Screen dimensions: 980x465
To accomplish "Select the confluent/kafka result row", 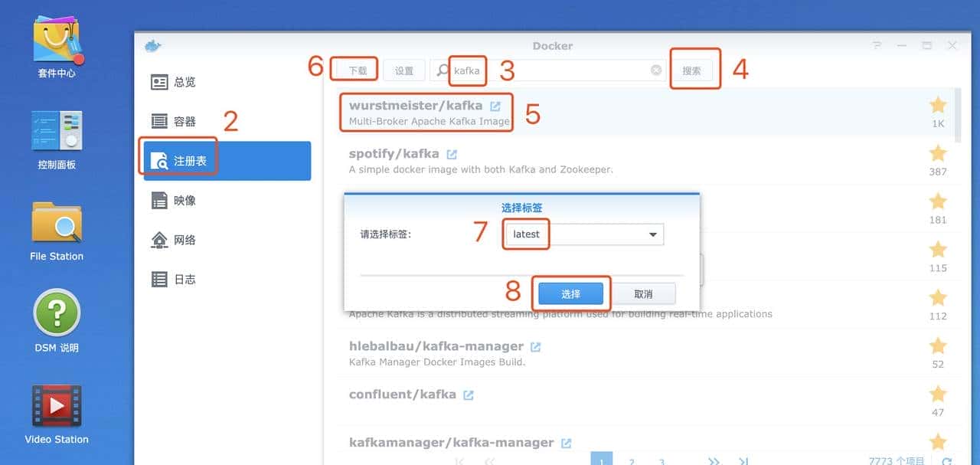I will coord(645,402).
